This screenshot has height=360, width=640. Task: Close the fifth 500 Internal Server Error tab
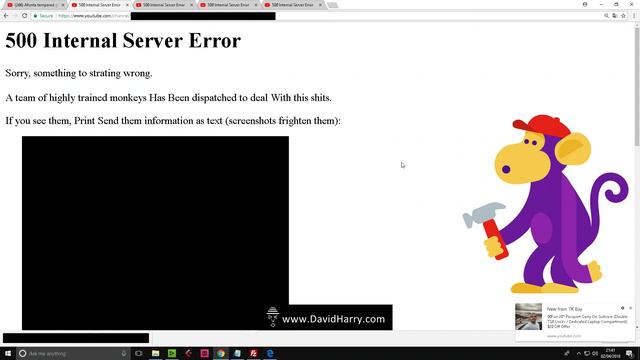click(x=320, y=5)
